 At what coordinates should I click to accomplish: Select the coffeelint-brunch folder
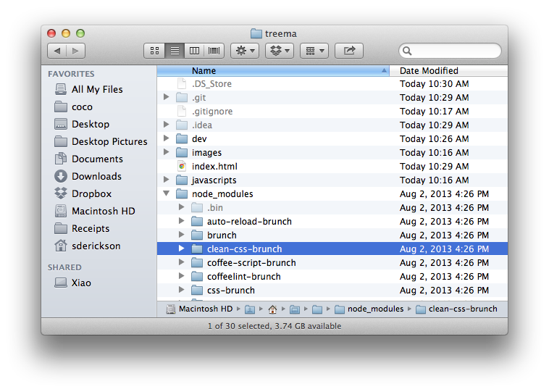coord(332,276)
